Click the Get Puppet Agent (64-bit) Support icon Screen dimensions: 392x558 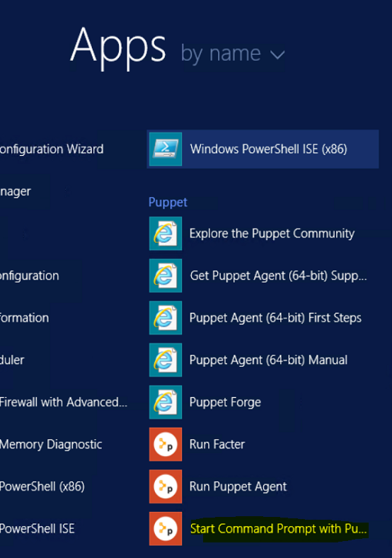166,275
